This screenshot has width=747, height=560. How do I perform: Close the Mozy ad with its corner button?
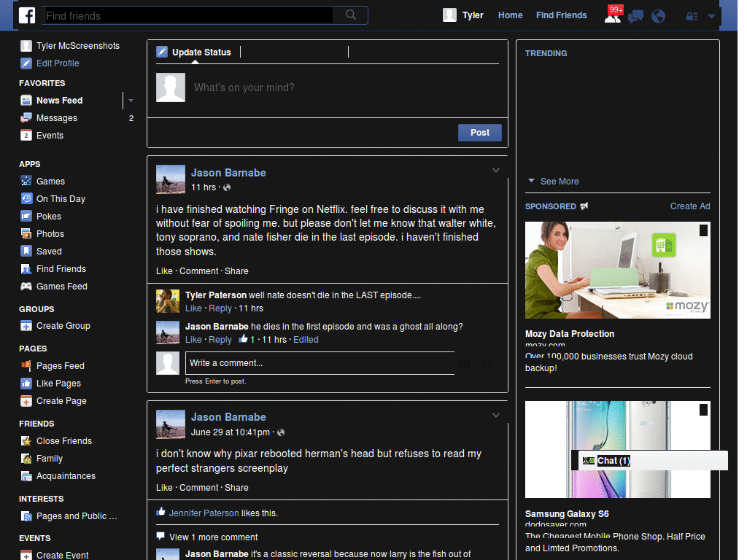coord(703,230)
